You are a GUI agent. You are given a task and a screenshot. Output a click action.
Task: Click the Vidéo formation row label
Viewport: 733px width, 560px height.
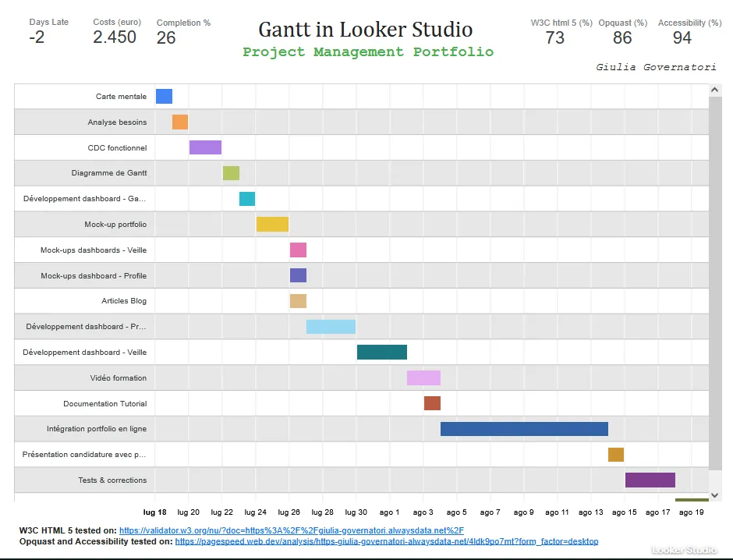pos(118,378)
